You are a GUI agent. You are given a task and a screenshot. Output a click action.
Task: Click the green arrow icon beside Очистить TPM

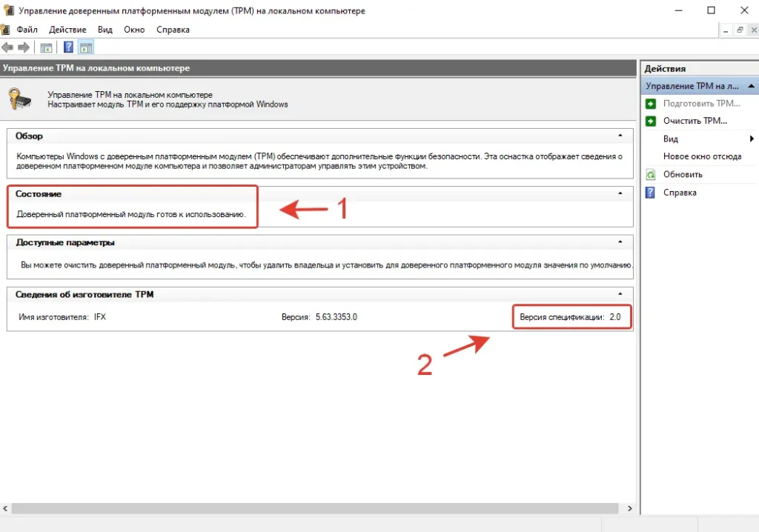[651, 121]
